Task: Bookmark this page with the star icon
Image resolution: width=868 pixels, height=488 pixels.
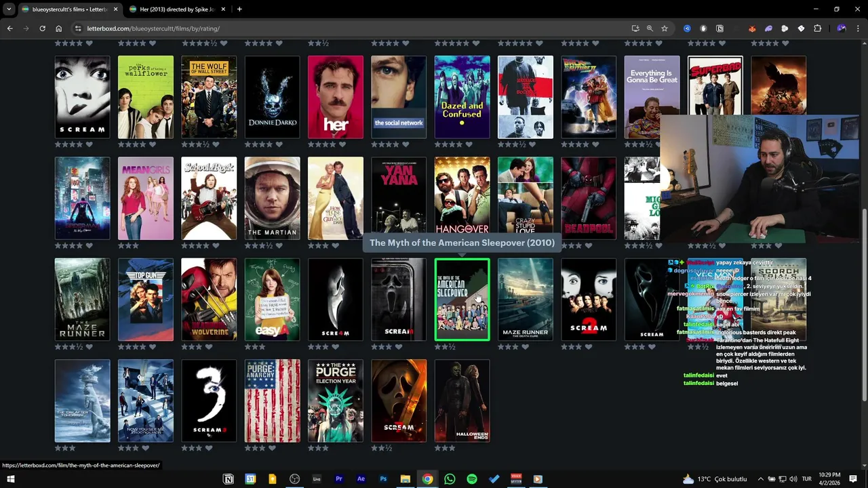Action: coord(665,28)
